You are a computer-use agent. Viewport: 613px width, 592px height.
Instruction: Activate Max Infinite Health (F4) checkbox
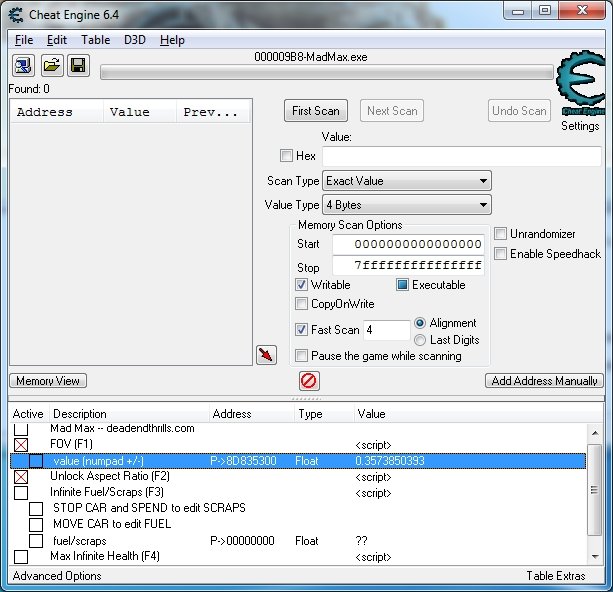[x=21, y=557]
